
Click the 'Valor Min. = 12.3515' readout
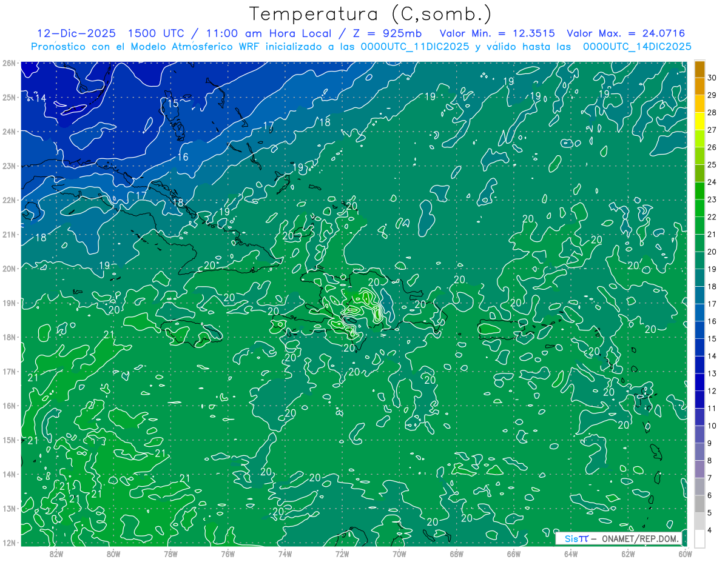click(497, 33)
